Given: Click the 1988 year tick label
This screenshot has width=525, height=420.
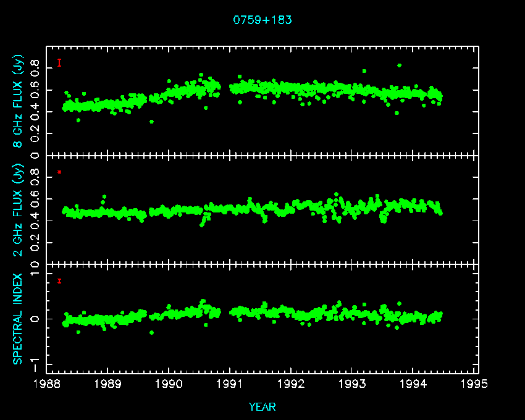Looking at the screenshot, I should click(47, 384).
